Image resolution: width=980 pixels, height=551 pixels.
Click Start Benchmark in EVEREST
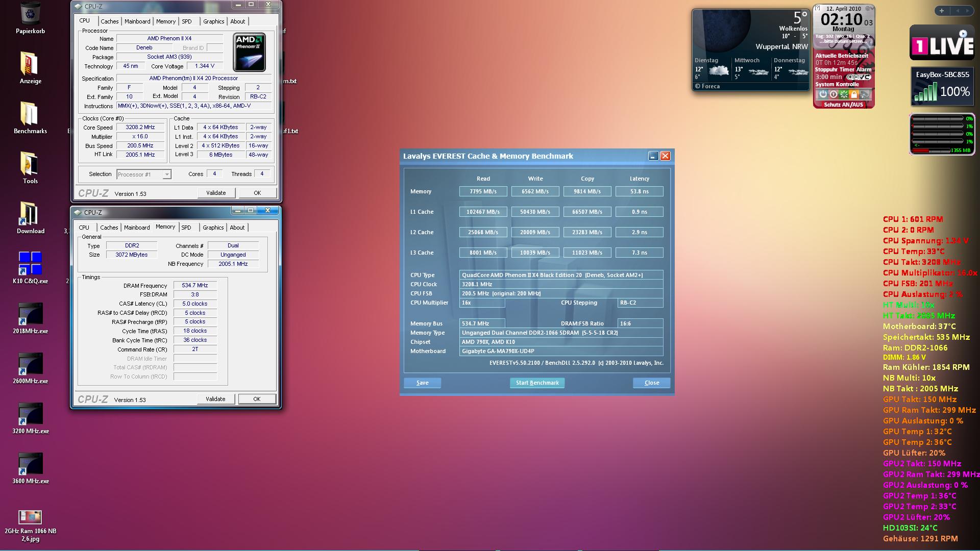[537, 383]
